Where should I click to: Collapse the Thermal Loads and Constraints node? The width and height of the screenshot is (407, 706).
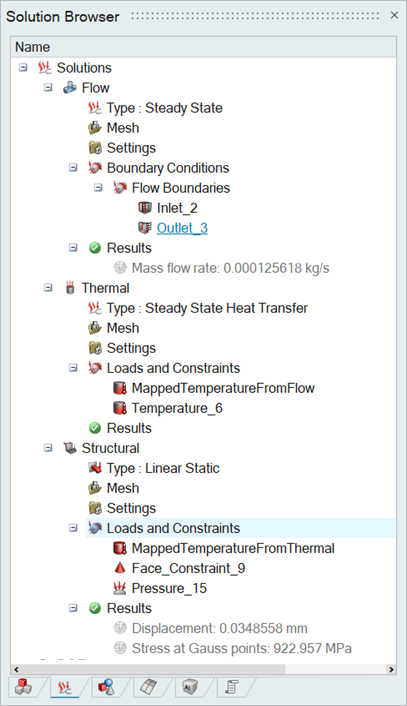(73, 368)
